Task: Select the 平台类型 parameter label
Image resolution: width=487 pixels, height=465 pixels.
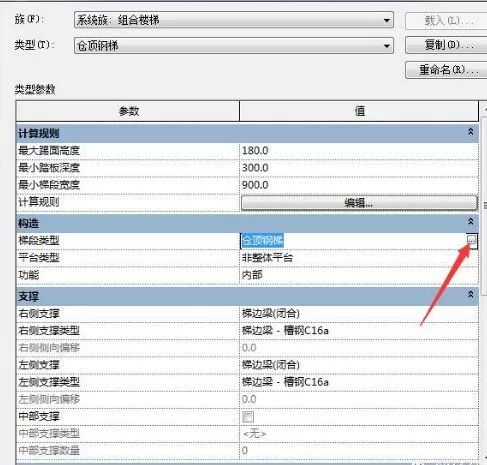Action: pyautogui.click(x=39, y=258)
